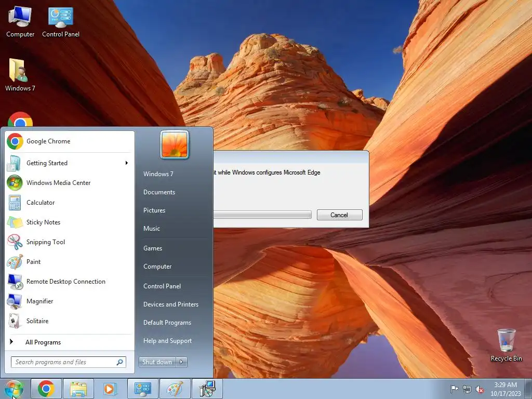Cancel the Microsoft Edge configuration dialog

tap(340, 215)
